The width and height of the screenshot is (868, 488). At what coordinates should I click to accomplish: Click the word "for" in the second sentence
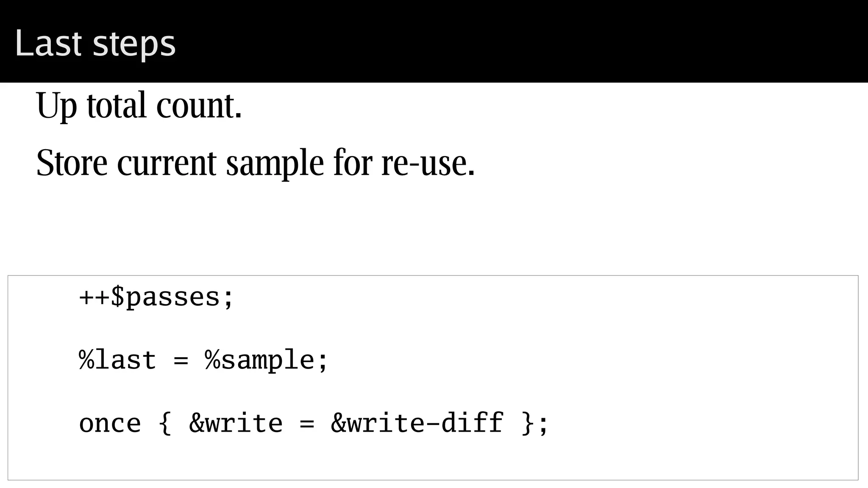click(x=353, y=162)
